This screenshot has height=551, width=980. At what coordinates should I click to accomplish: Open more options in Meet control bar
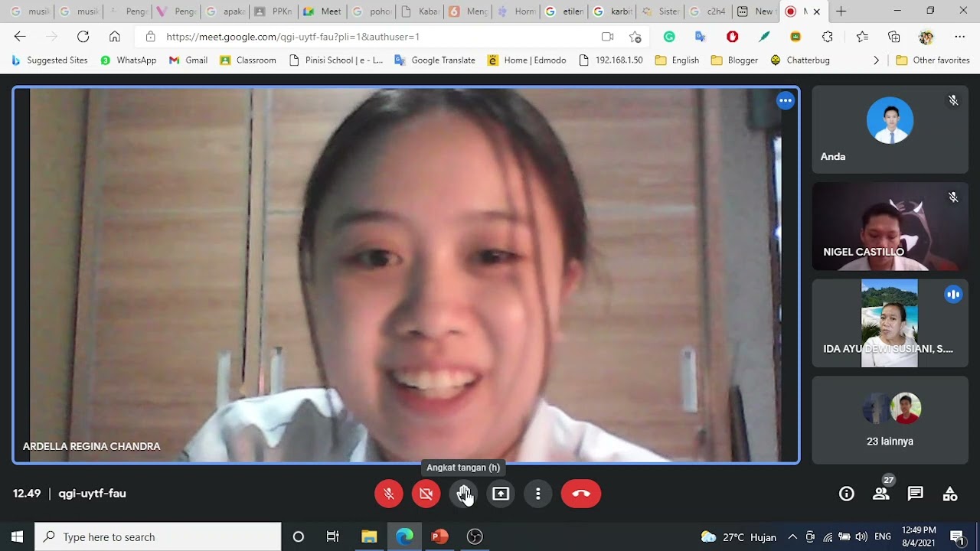(538, 494)
